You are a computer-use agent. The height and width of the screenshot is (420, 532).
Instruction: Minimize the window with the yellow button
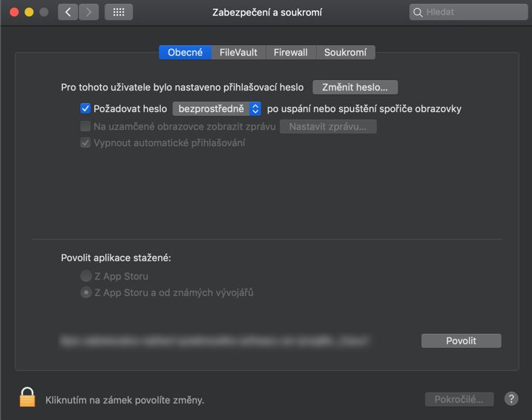pyautogui.click(x=29, y=12)
